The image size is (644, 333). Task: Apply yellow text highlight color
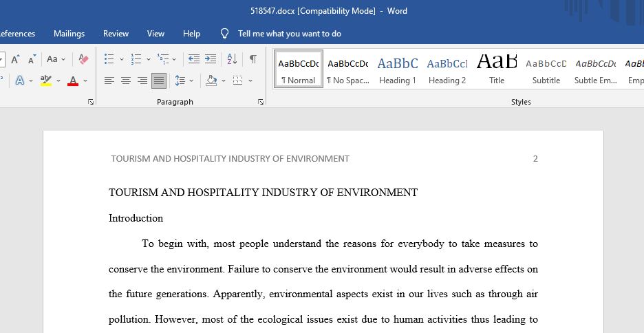46,80
